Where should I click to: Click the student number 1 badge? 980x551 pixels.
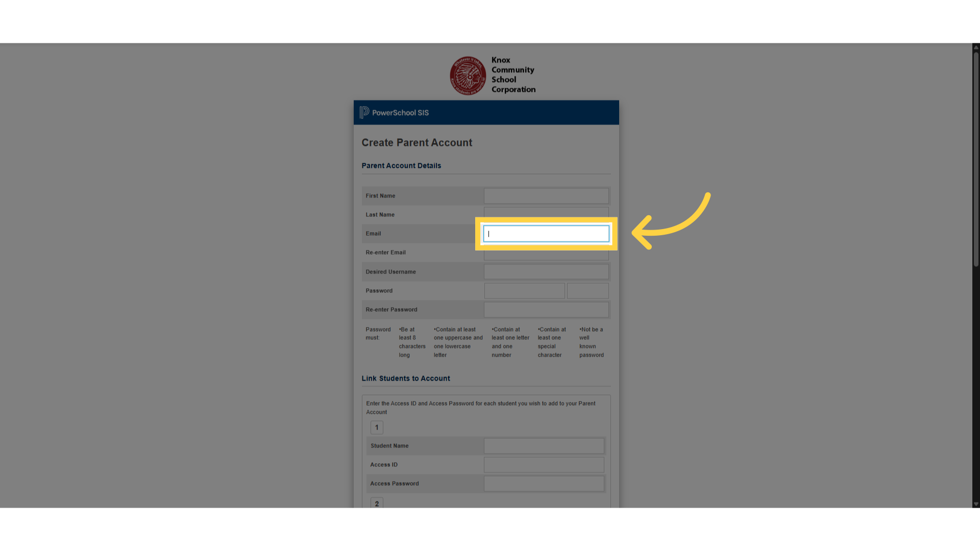tap(377, 428)
